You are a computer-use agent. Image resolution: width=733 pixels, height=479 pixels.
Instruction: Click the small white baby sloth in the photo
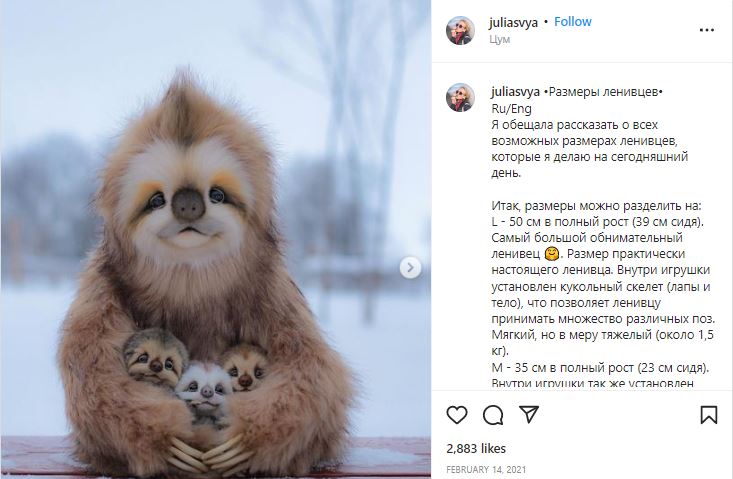click(204, 390)
